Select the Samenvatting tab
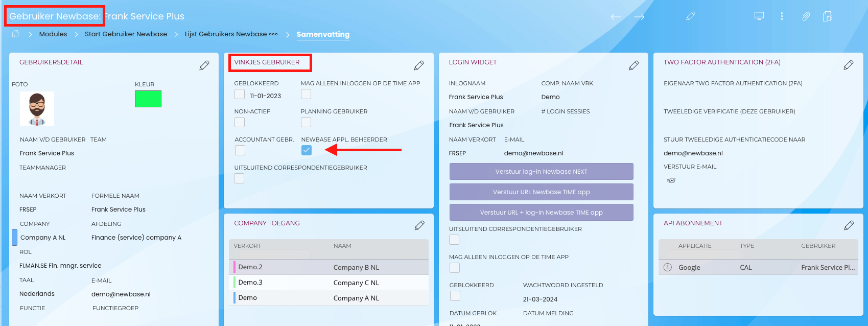Image resolution: width=868 pixels, height=326 pixels. (x=323, y=35)
